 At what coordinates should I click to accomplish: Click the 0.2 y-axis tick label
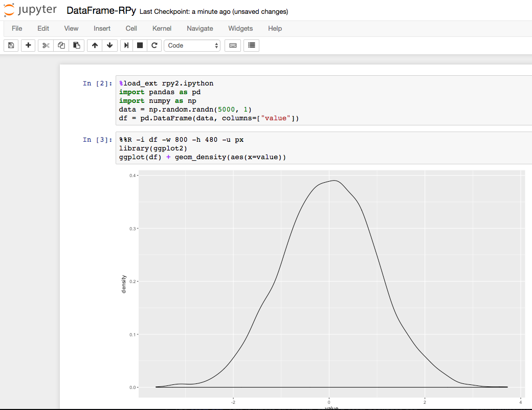pos(132,282)
